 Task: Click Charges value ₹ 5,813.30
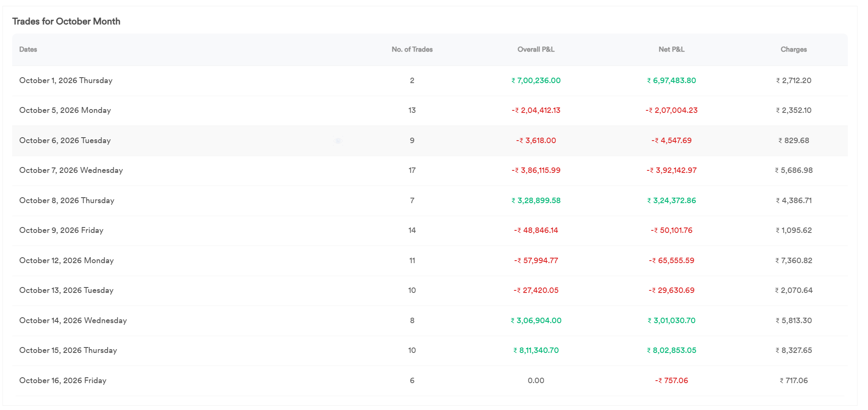(x=794, y=321)
